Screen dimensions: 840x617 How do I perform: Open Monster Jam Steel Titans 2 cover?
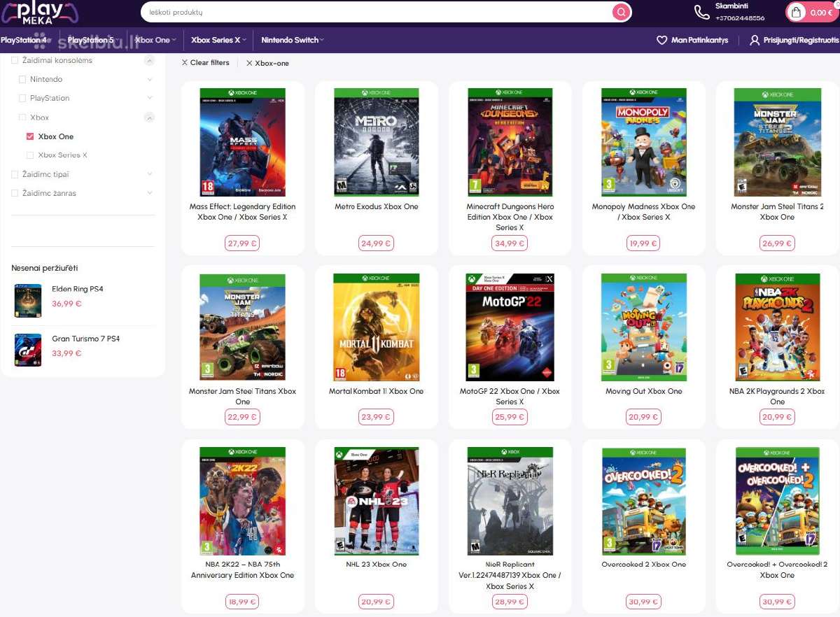click(778, 142)
